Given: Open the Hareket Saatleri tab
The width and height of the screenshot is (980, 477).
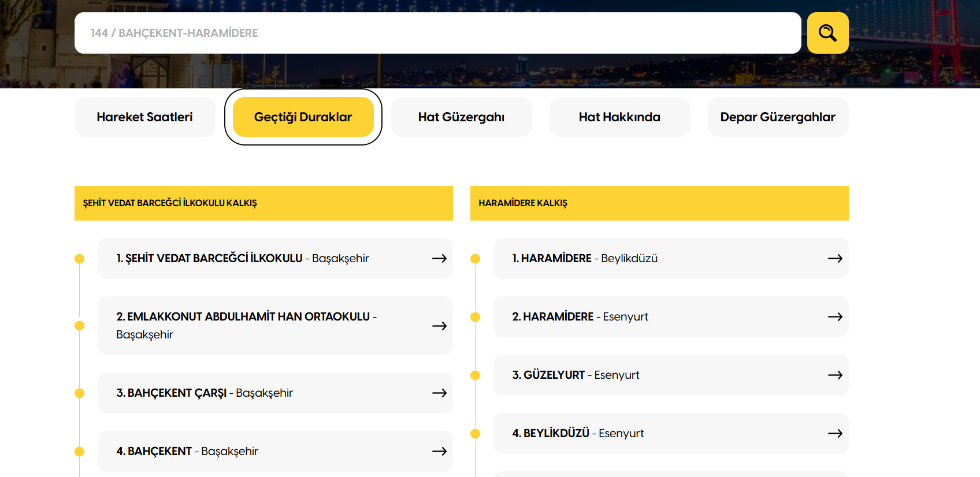Looking at the screenshot, I should click(x=144, y=117).
